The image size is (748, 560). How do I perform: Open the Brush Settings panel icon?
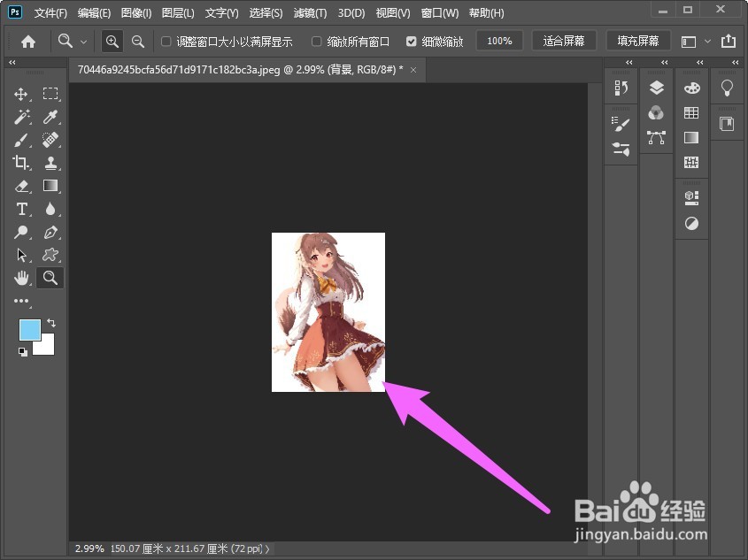click(621, 125)
